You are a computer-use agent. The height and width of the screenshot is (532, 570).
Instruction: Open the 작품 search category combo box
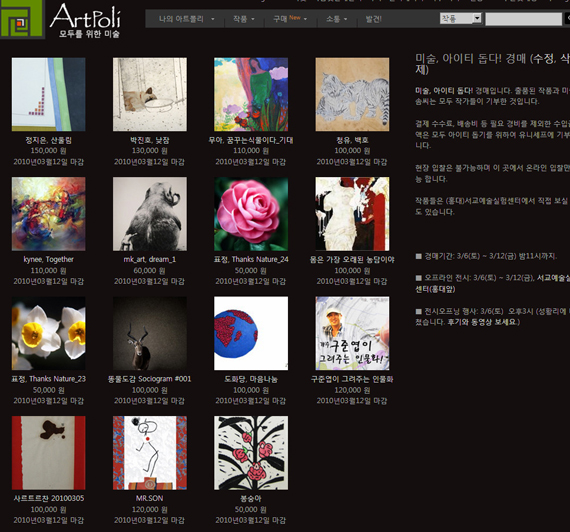461,19
